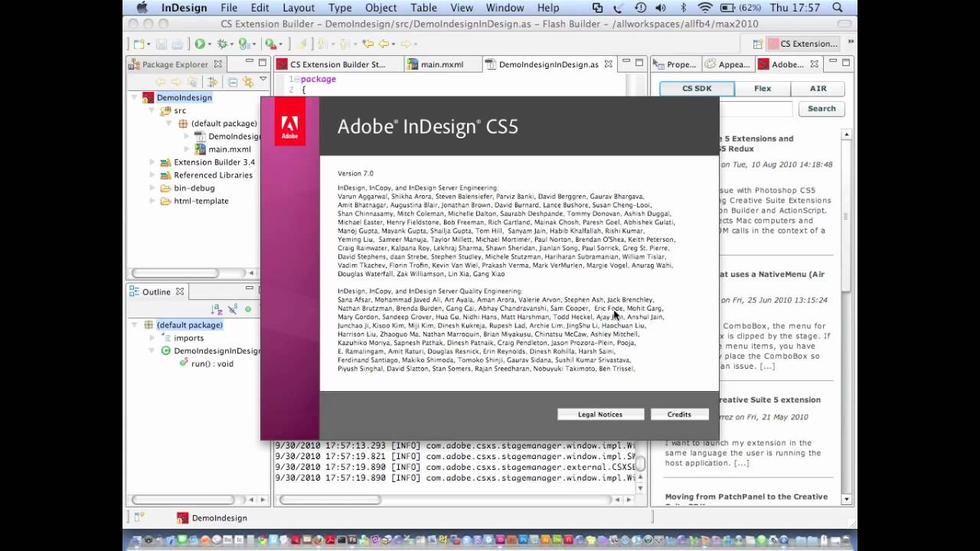980x551 pixels.
Task: Click the Profile launch toolbar icon
Action: (x=244, y=44)
